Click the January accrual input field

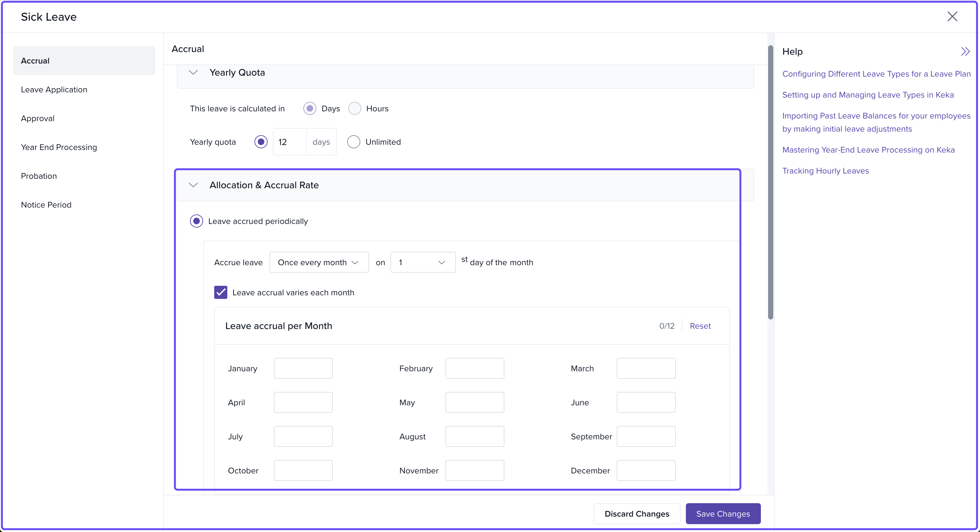303,368
